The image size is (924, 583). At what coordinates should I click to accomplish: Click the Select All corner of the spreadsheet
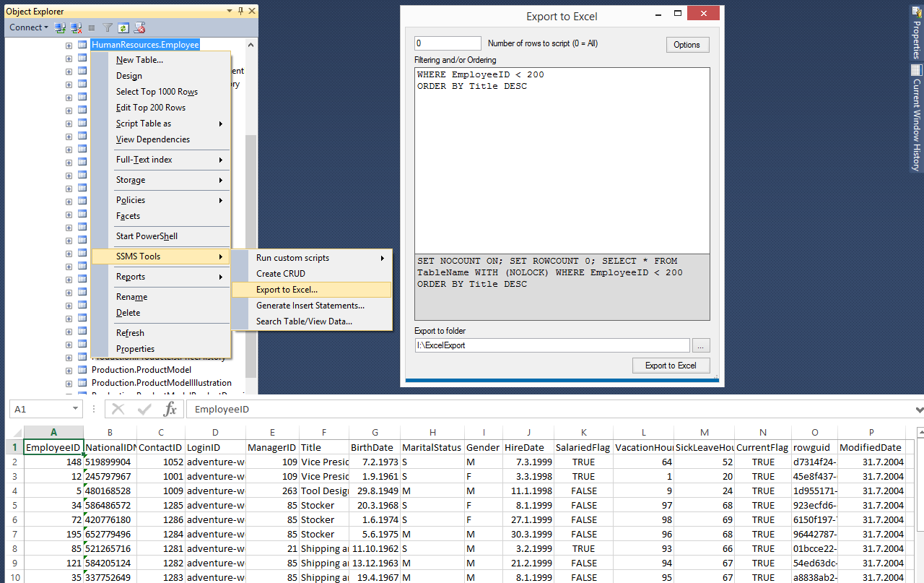(x=14, y=433)
